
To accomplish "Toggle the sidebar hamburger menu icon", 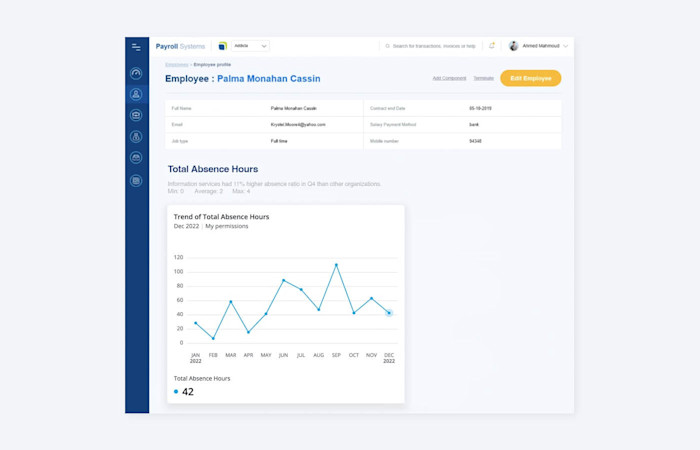I will [x=136, y=47].
